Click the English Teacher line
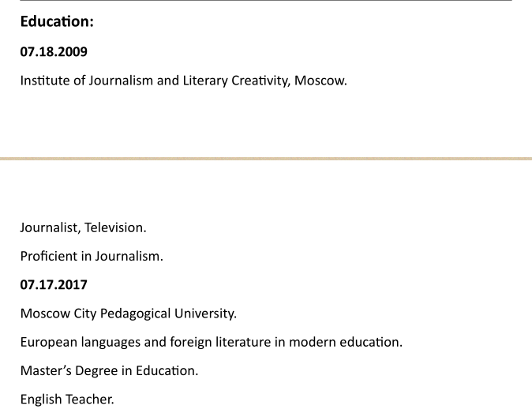The image size is (532, 413). [x=67, y=400]
